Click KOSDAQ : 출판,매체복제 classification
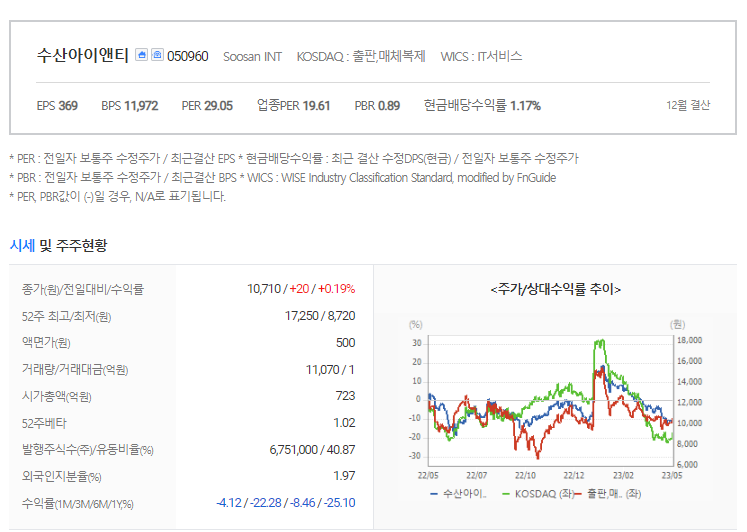 [361, 57]
